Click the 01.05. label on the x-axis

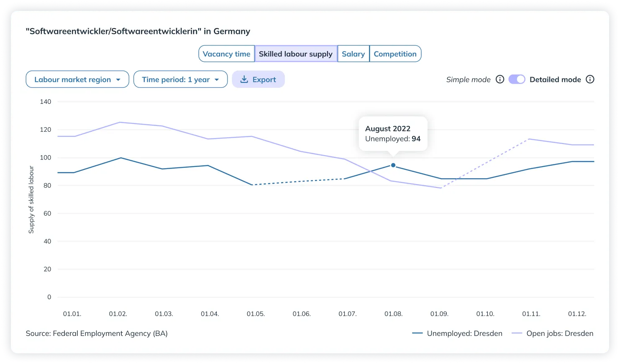click(256, 314)
